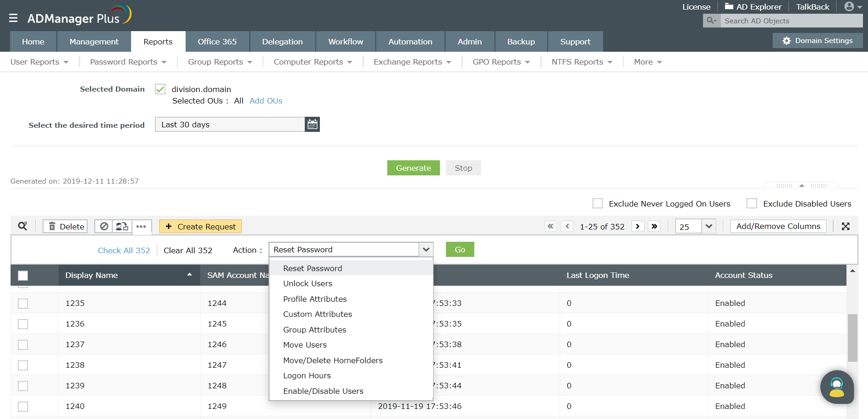Uncheck the division.domain domain checkbox
This screenshot has height=419, width=868.
159,89
